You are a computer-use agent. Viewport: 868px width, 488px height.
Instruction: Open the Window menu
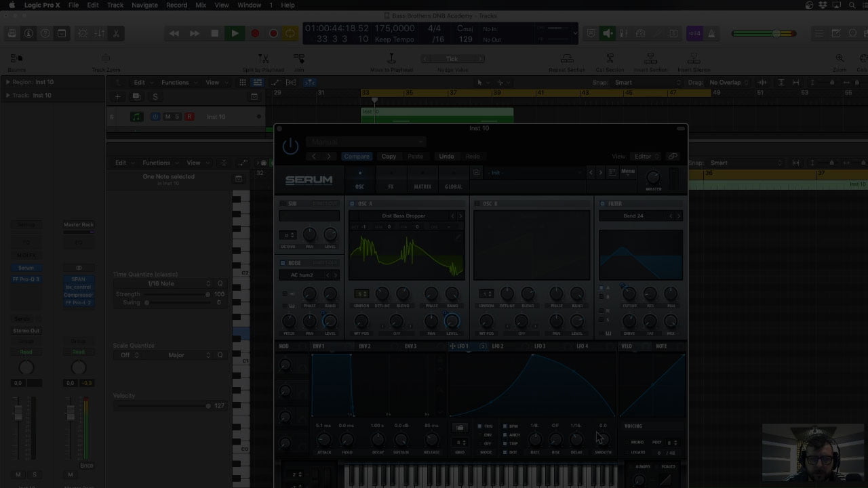tap(250, 5)
